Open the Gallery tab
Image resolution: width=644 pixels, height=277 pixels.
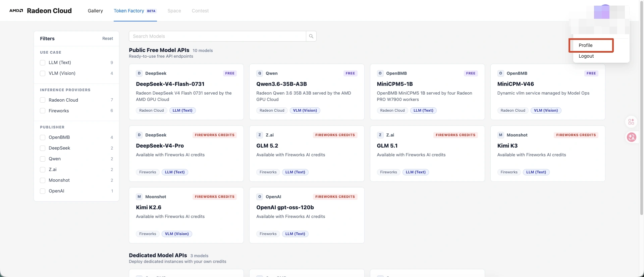(x=95, y=11)
